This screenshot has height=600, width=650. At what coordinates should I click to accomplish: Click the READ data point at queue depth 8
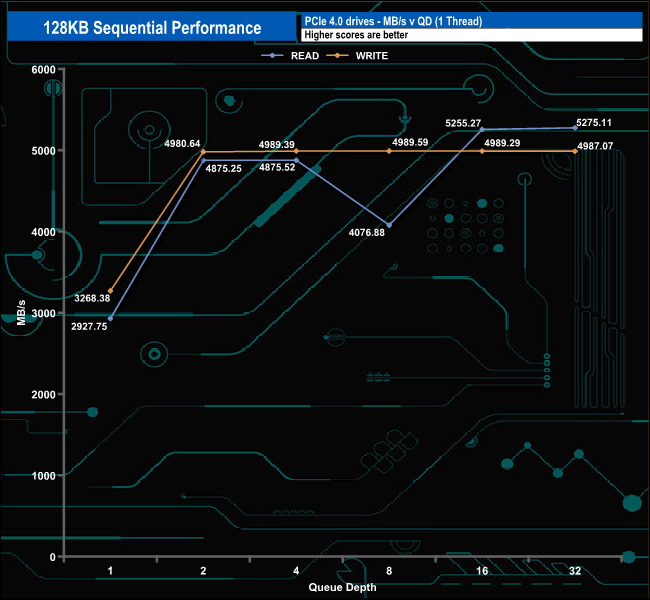(389, 225)
